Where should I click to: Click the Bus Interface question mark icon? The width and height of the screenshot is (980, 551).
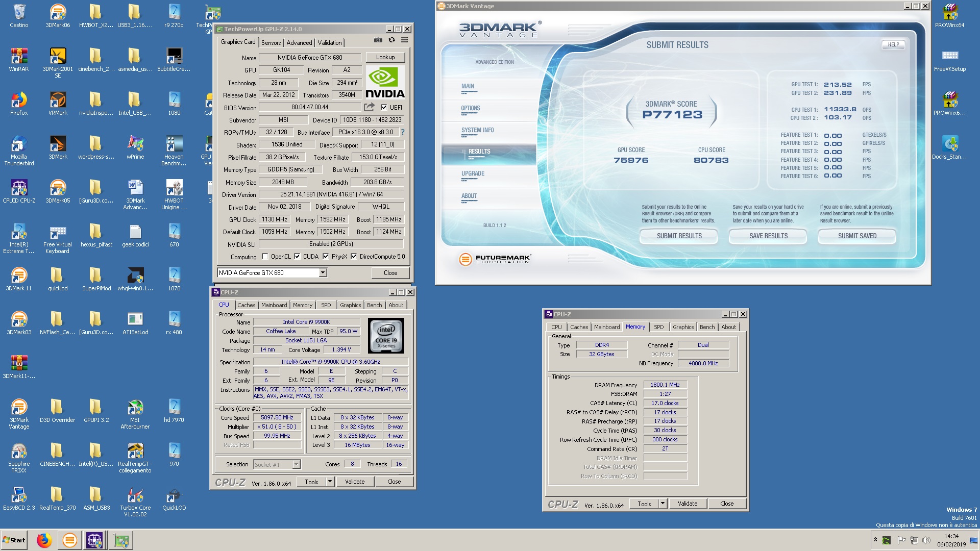402,132
